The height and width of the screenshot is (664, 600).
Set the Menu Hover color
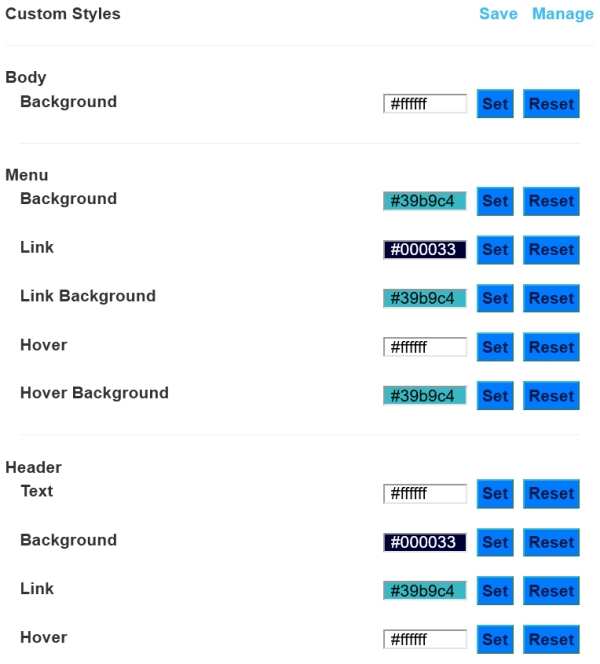495,347
